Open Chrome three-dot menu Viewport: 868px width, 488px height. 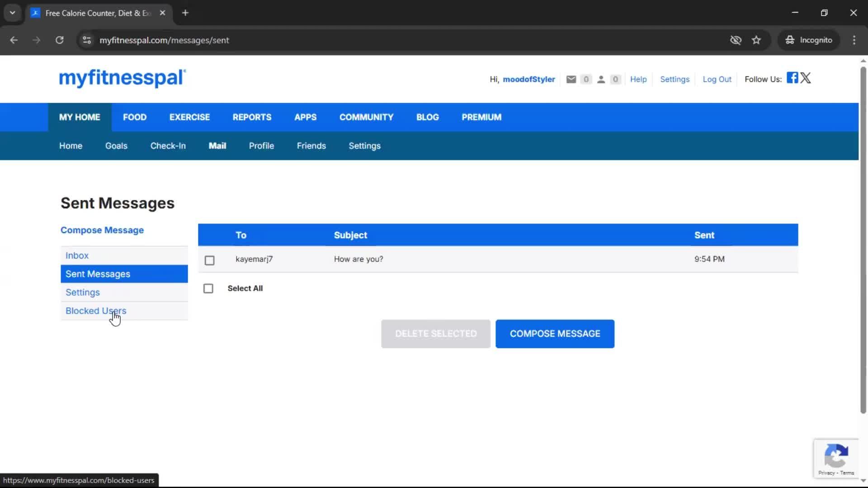tap(854, 40)
